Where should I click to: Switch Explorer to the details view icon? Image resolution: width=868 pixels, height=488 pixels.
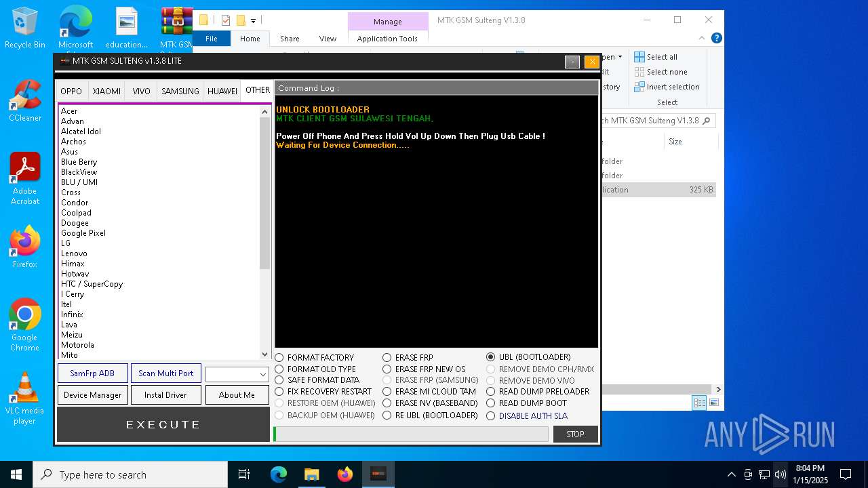(699, 403)
